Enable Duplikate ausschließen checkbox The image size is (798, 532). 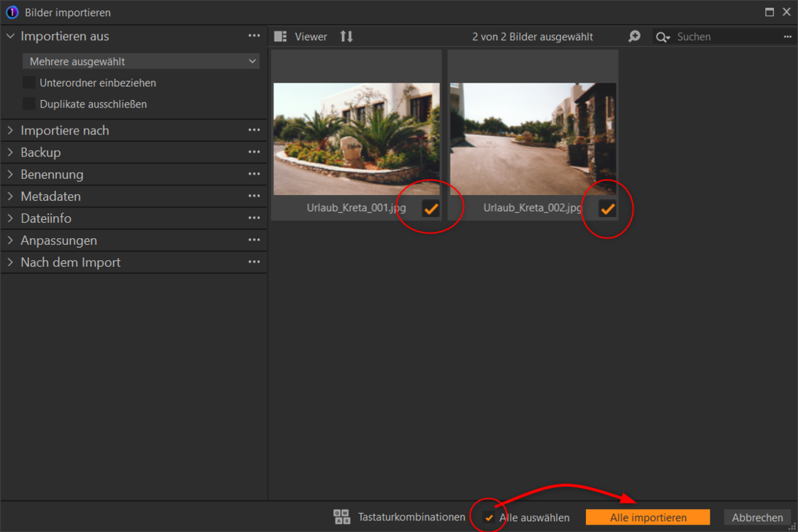click(29, 104)
